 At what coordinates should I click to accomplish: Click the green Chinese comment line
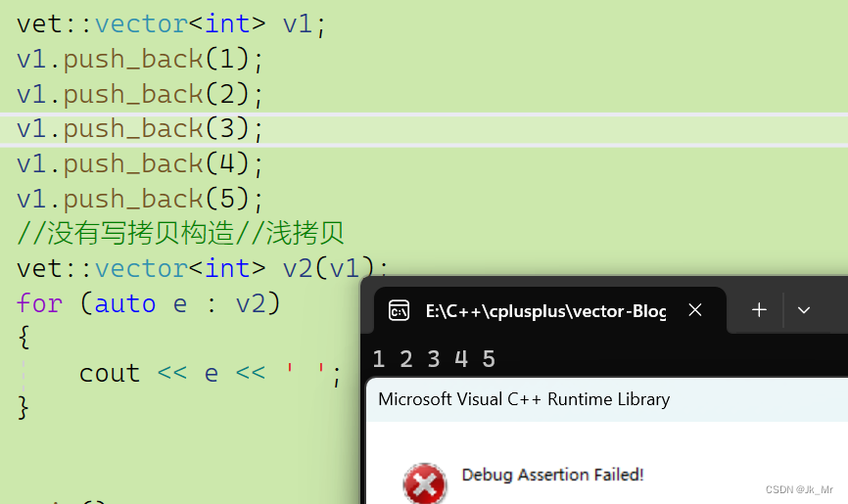point(180,234)
